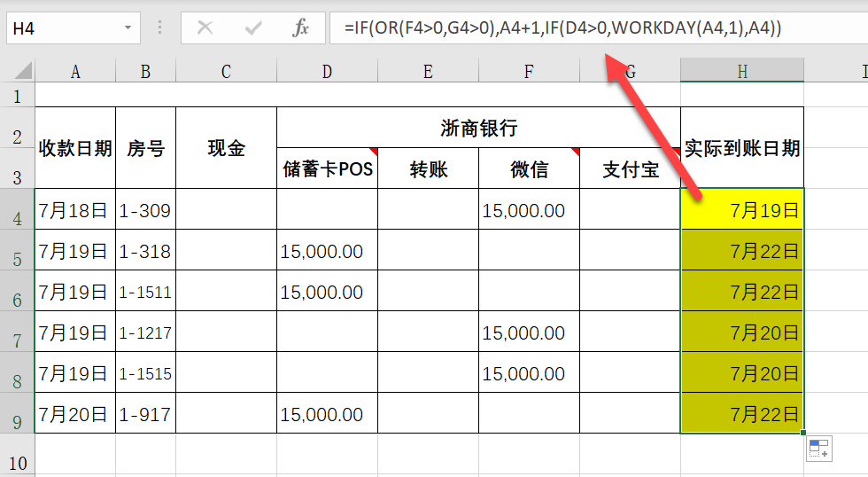
Task: Click the formula bar resize dots handle
Action: tap(160, 28)
